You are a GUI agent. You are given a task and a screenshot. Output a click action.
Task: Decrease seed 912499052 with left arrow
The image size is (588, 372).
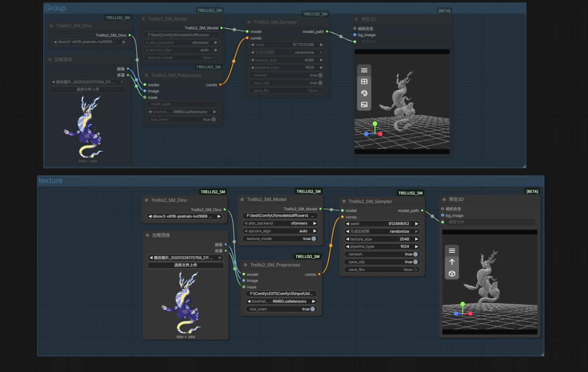pyautogui.click(x=347, y=224)
